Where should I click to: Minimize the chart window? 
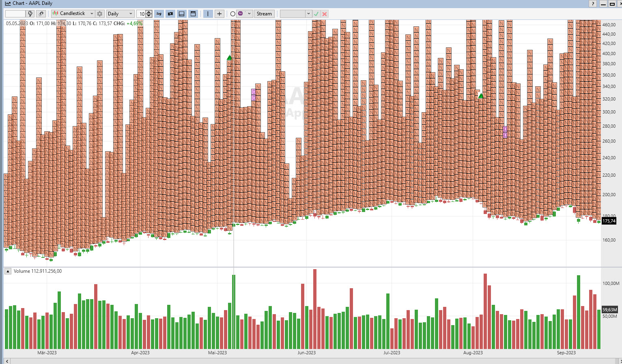603,4
